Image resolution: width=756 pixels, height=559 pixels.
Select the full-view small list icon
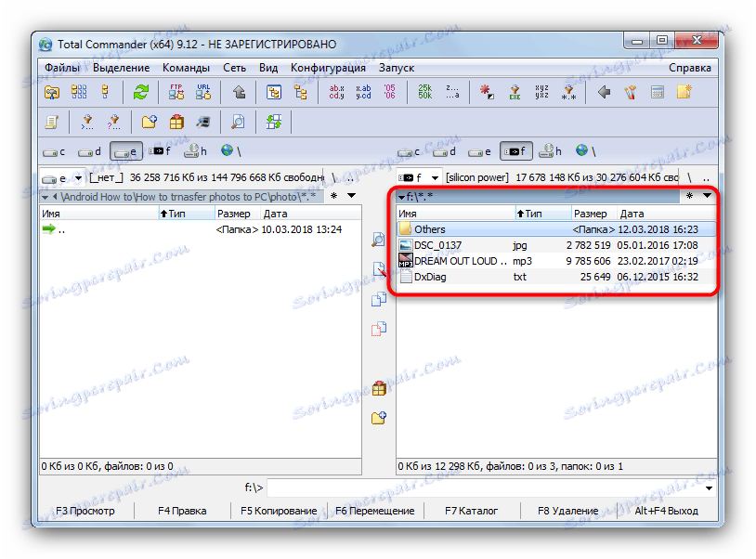point(105,92)
